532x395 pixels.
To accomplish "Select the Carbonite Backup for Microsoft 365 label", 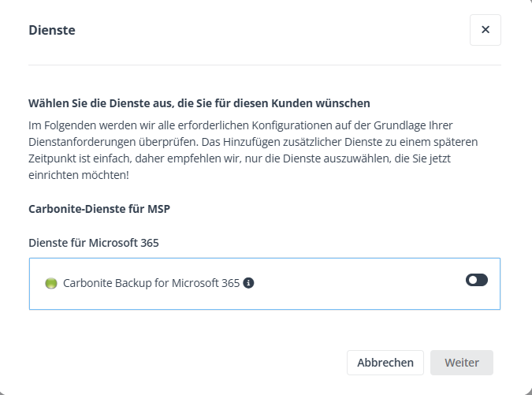I will [151, 283].
